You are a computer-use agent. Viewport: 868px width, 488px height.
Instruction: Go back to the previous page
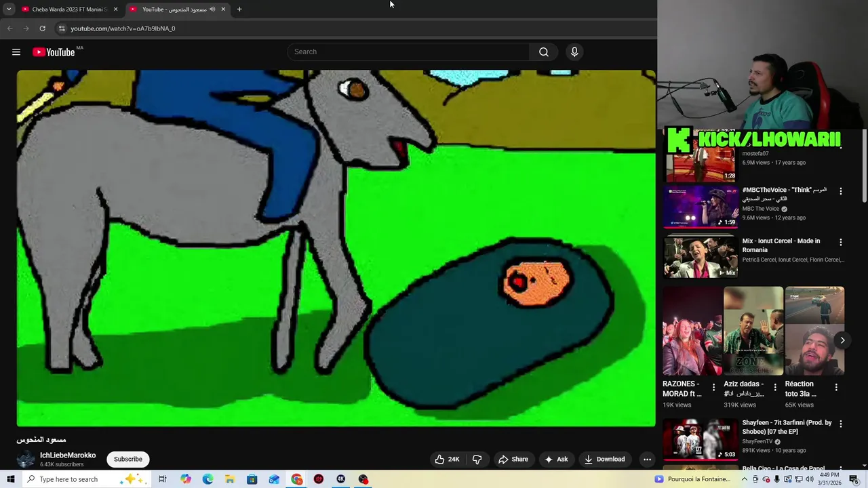[x=9, y=28]
